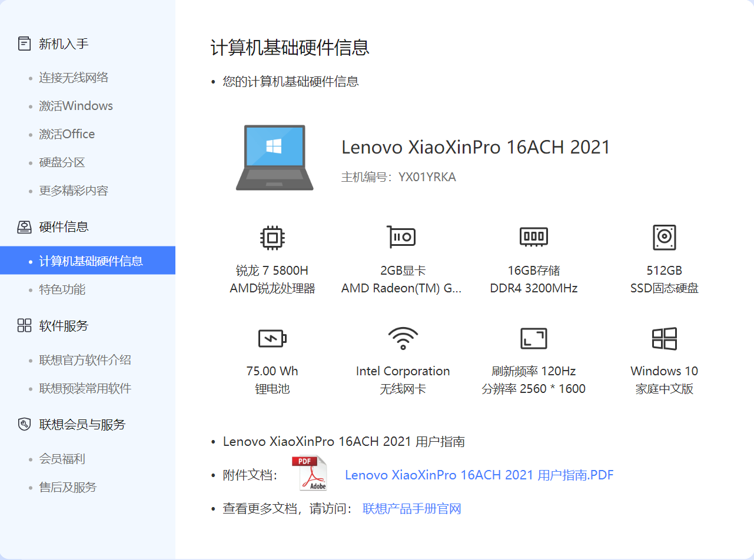Click the 512GB text
754x560 pixels.
point(665,271)
